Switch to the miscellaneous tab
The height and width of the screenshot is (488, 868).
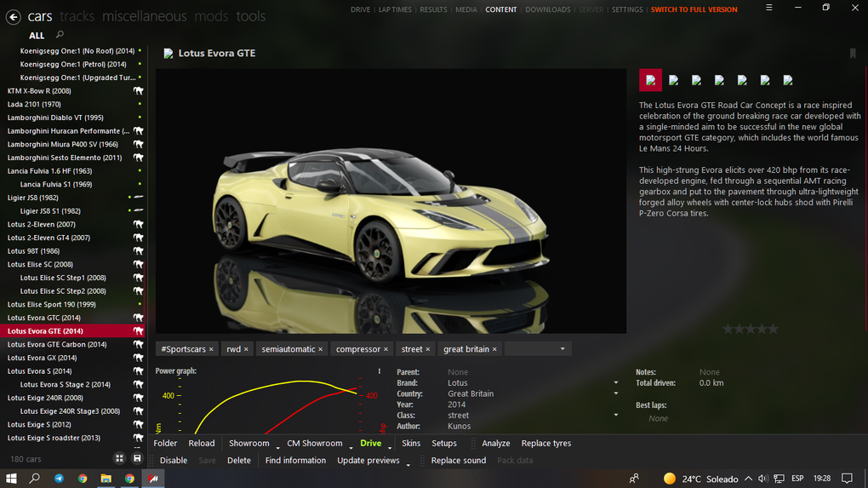tap(145, 17)
